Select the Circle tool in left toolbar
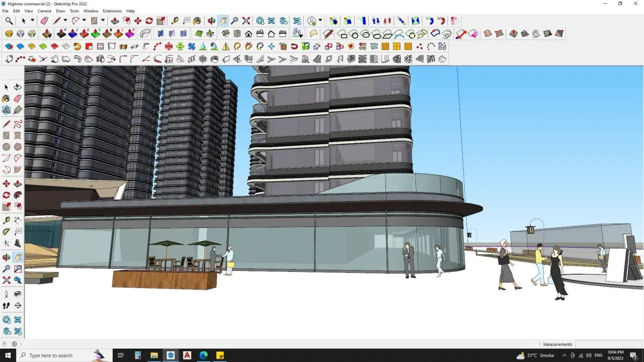 tap(6, 146)
